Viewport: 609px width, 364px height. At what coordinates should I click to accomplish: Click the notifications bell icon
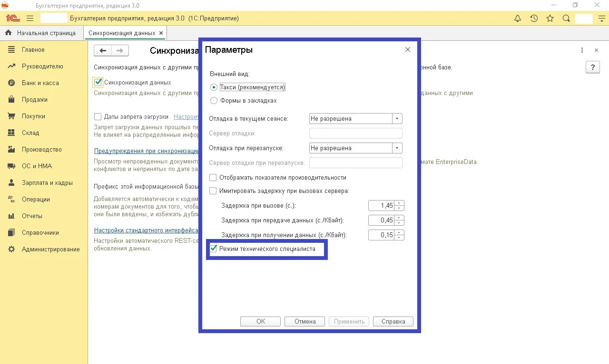coord(518,19)
